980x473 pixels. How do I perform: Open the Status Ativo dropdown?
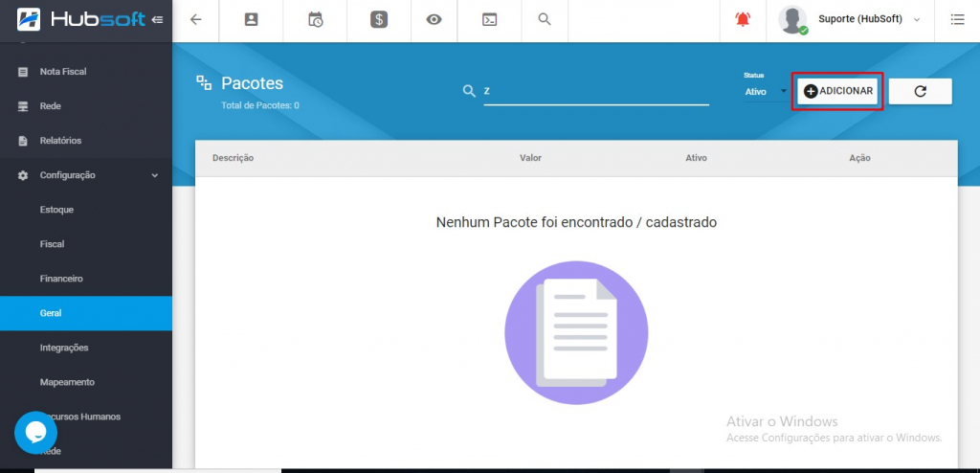coord(765,91)
